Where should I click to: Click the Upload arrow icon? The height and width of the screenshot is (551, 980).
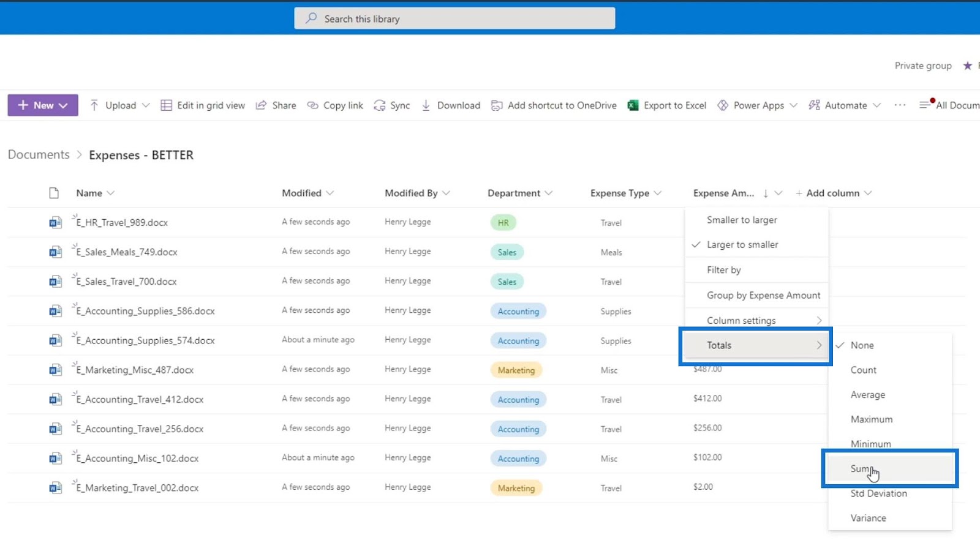point(94,105)
